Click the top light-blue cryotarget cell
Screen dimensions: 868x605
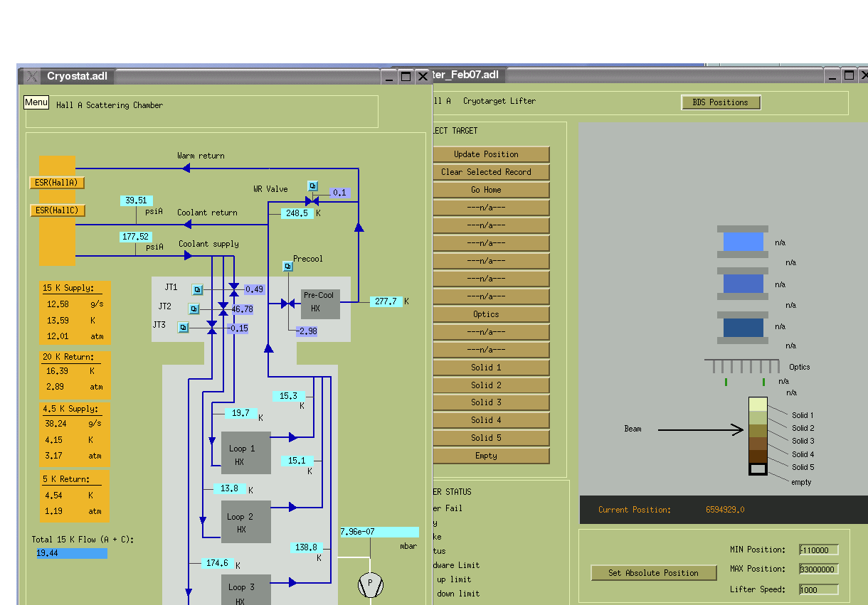click(743, 242)
